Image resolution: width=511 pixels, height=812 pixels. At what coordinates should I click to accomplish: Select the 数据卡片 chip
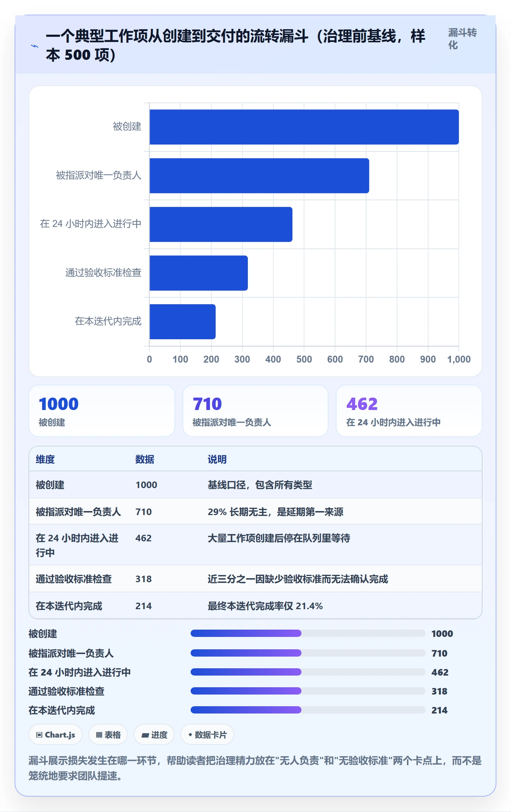coord(207,735)
